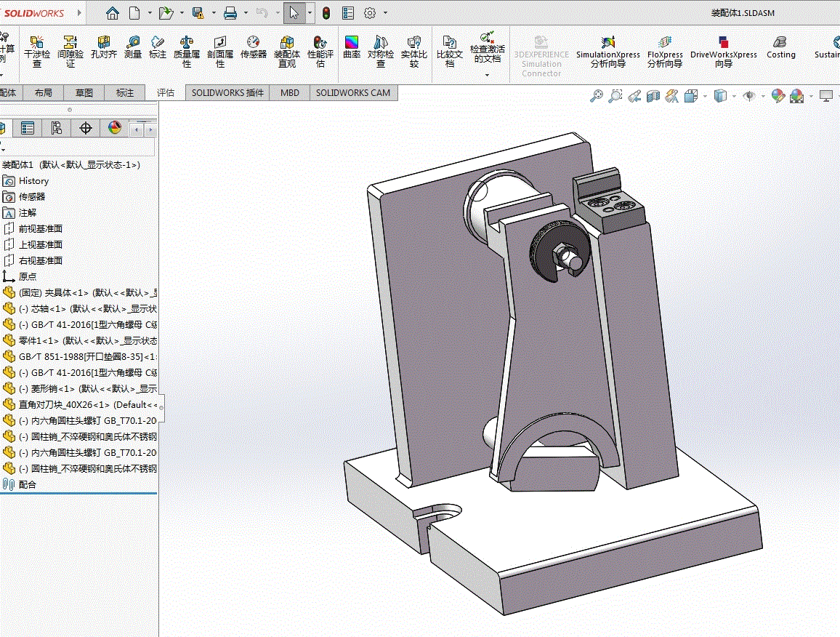This screenshot has height=637, width=840.
Task: Open the PropertyManager panel tab
Action: pos(28,129)
